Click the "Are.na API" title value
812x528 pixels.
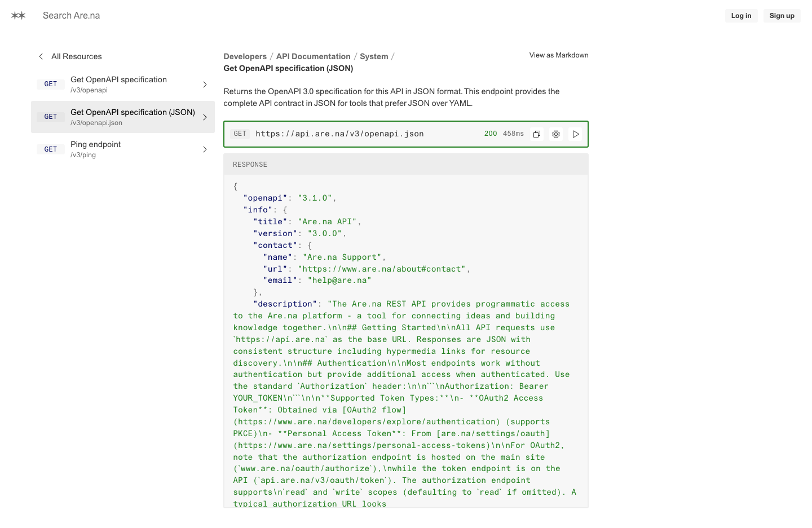pyautogui.click(x=327, y=222)
